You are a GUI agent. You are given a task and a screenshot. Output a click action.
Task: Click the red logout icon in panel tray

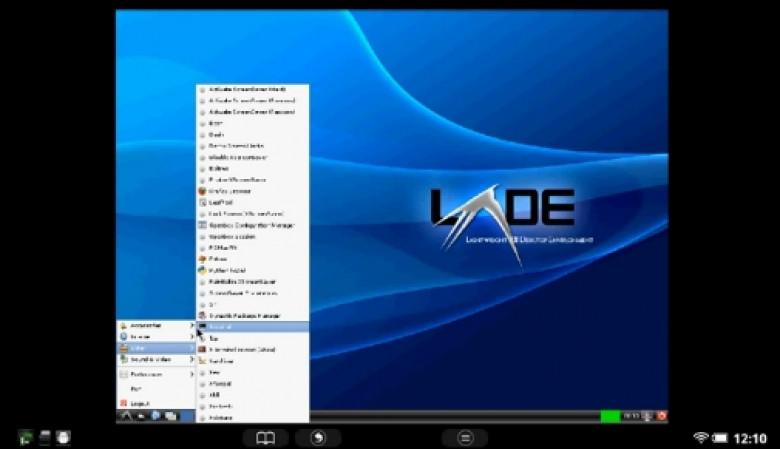(662, 416)
